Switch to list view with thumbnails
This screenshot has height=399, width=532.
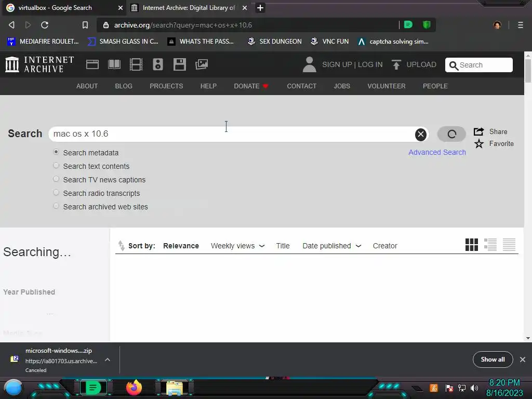[490, 245]
